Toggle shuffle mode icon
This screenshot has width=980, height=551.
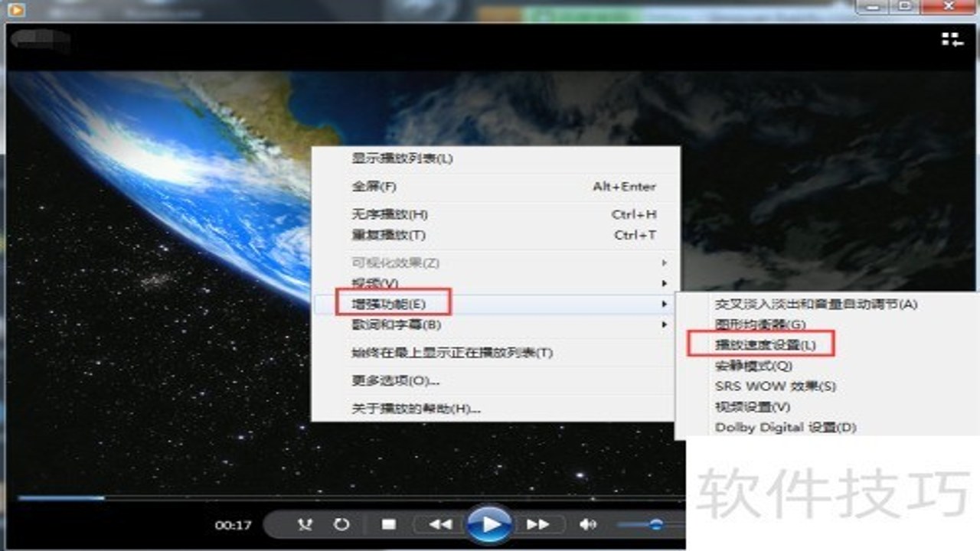(306, 524)
